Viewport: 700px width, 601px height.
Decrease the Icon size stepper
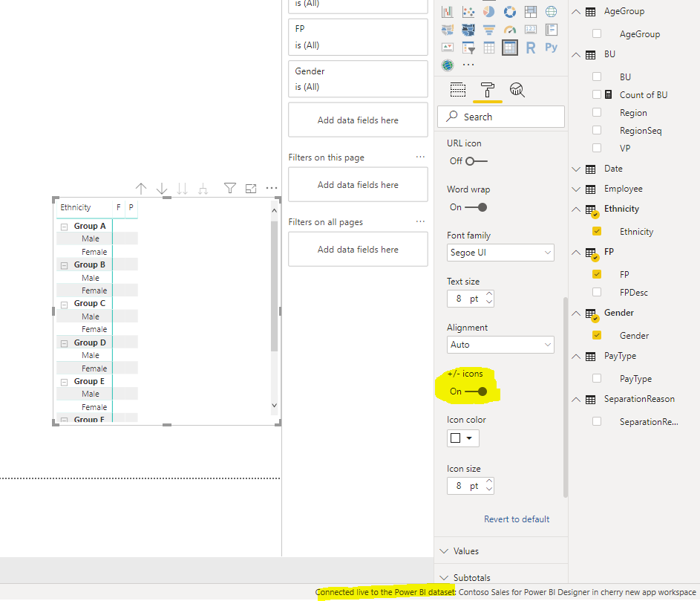click(489, 490)
